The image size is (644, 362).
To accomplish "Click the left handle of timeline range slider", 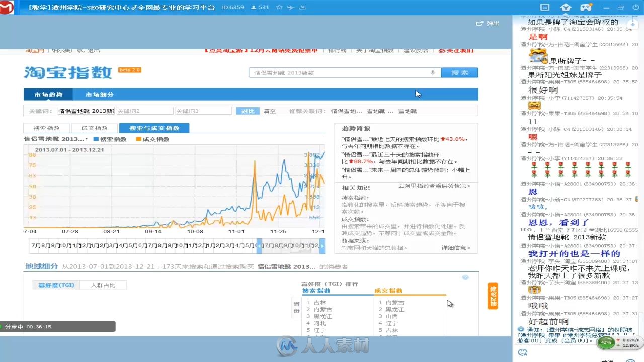I will 259,245.
